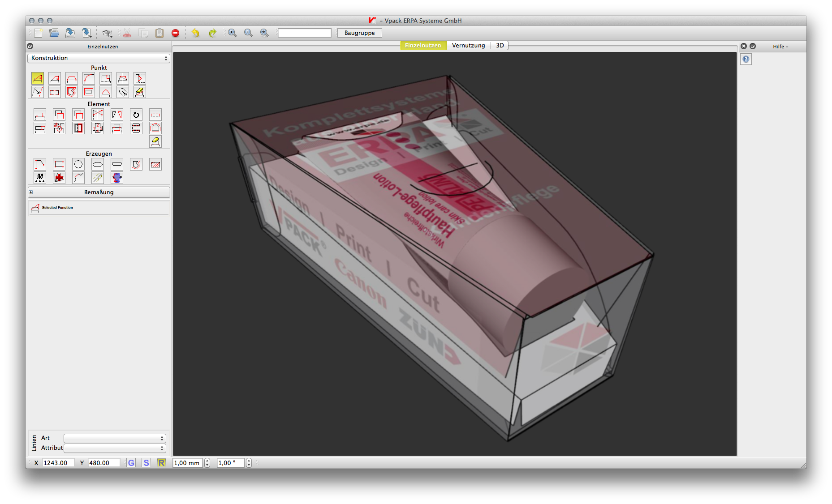Select the iron-shaped Punkt tool
Screen dimensions: 832x504
[x=123, y=92]
